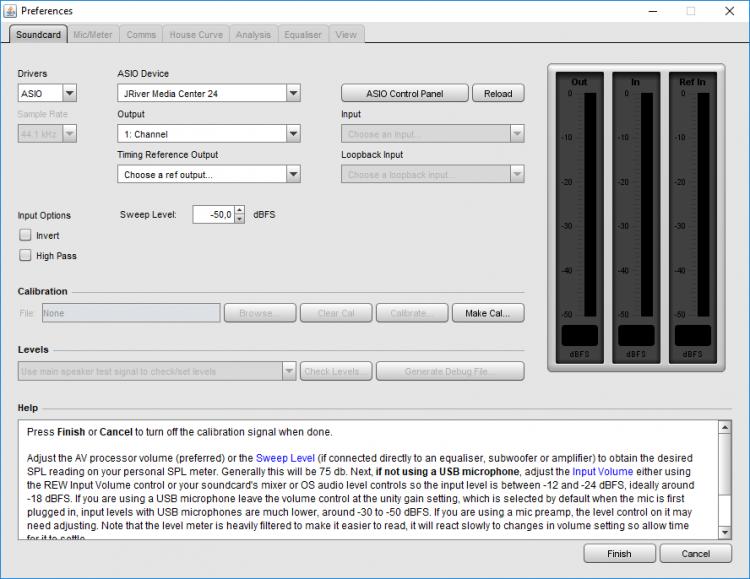Screen dimensions: 750x579
Task: Open the ASIO Control Panel
Action: click(x=404, y=94)
